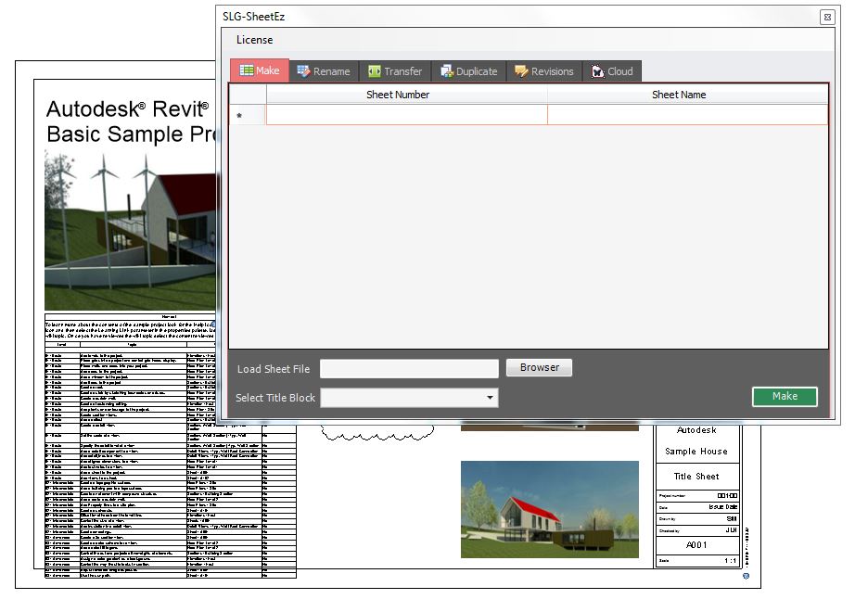Click the wind turbine house image

tap(132, 230)
